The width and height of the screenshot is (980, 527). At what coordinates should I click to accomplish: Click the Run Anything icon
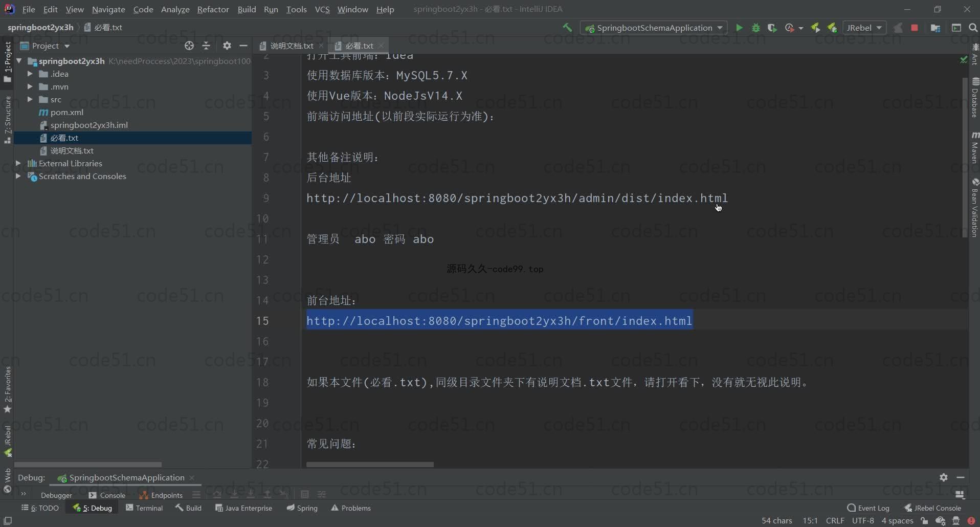[x=956, y=28]
